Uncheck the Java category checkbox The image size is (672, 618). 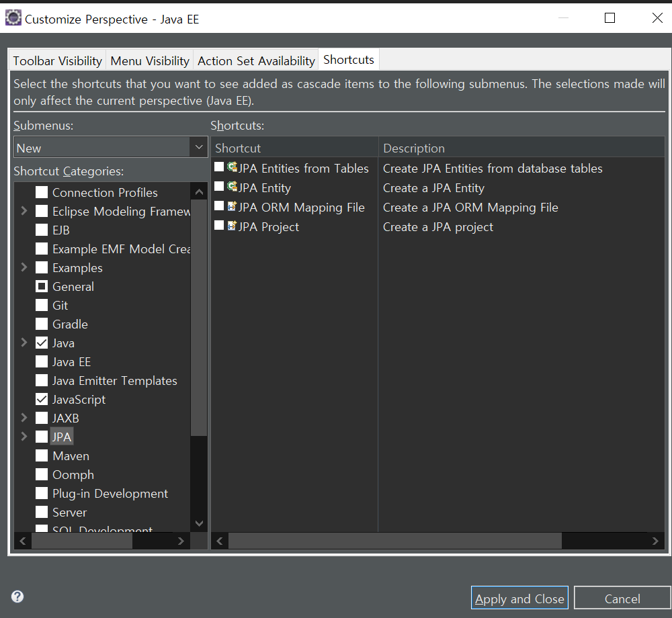click(x=42, y=343)
